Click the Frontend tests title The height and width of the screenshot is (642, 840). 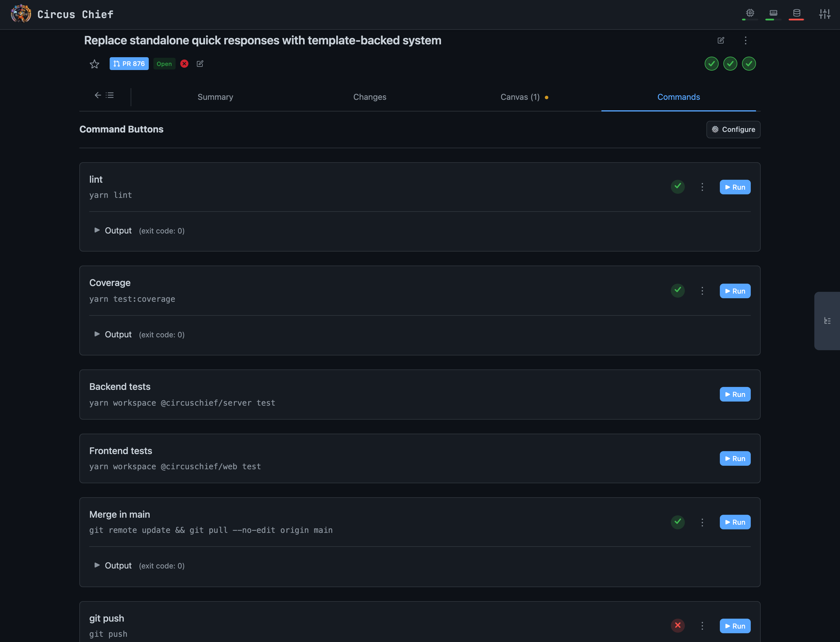pyautogui.click(x=121, y=451)
